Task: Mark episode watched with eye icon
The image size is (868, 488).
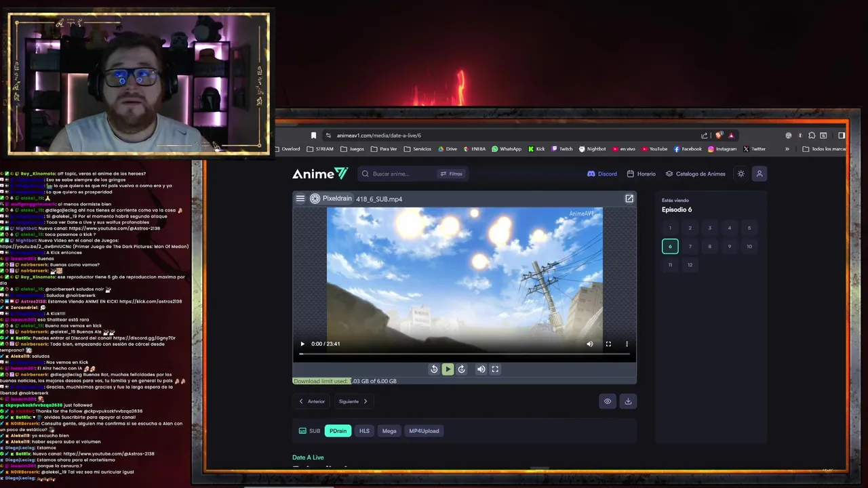Action: coord(608,401)
